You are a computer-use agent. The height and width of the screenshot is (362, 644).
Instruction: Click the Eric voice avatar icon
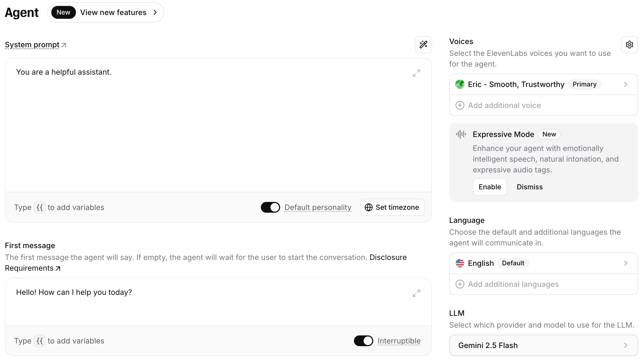pyautogui.click(x=460, y=84)
